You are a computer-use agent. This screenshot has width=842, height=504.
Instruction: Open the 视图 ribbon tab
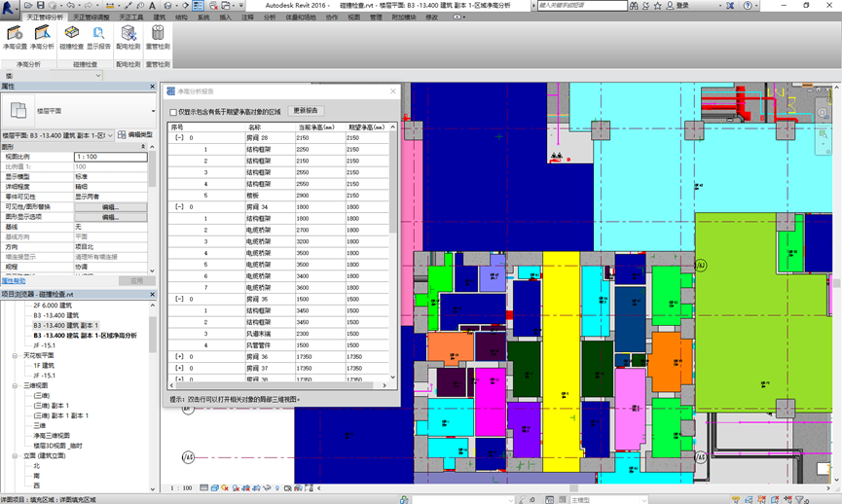[354, 18]
